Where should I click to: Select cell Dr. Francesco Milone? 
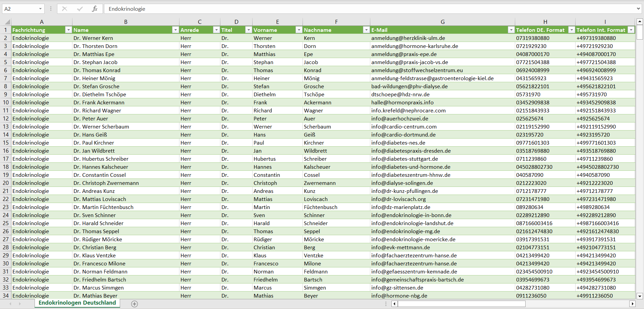click(126, 263)
